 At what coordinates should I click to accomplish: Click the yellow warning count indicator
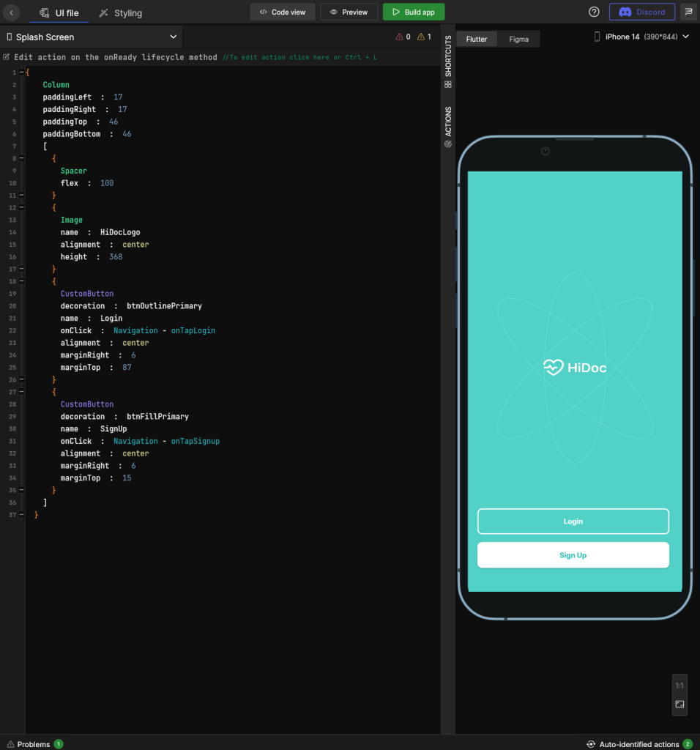(424, 37)
